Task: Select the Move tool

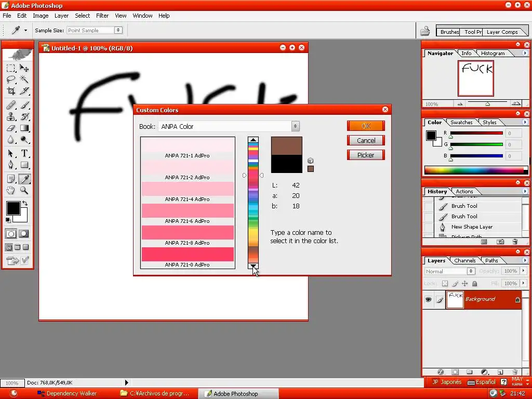Action: pyautogui.click(x=24, y=68)
